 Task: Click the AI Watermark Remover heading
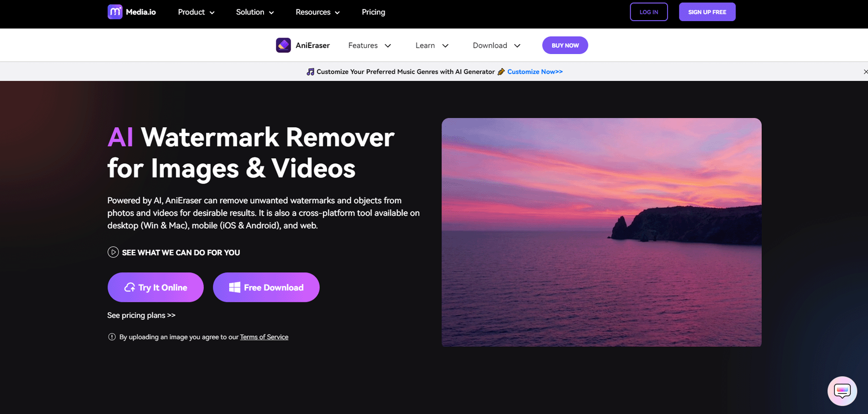(x=251, y=153)
